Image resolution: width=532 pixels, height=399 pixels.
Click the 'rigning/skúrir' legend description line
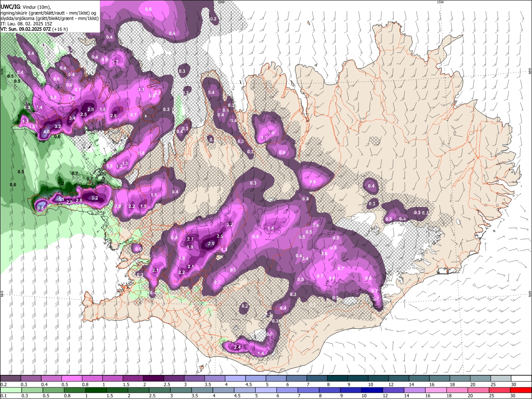point(48,13)
